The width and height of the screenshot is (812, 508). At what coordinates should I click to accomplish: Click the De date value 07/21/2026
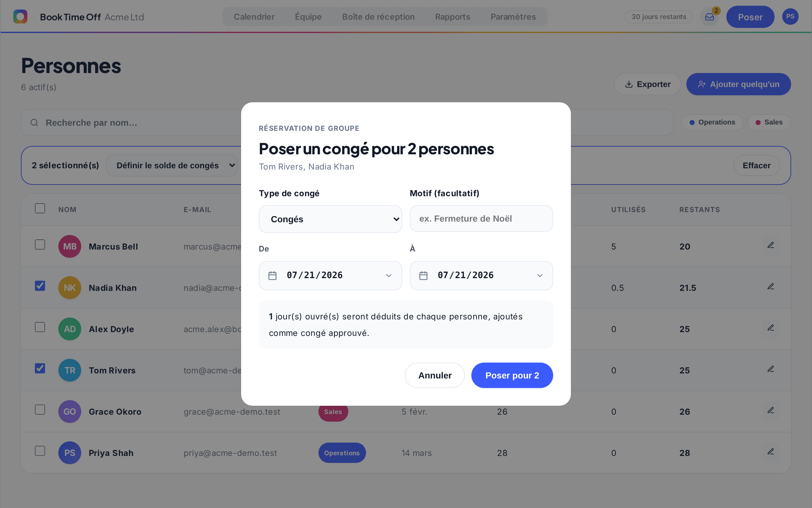pyautogui.click(x=314, y=276)
